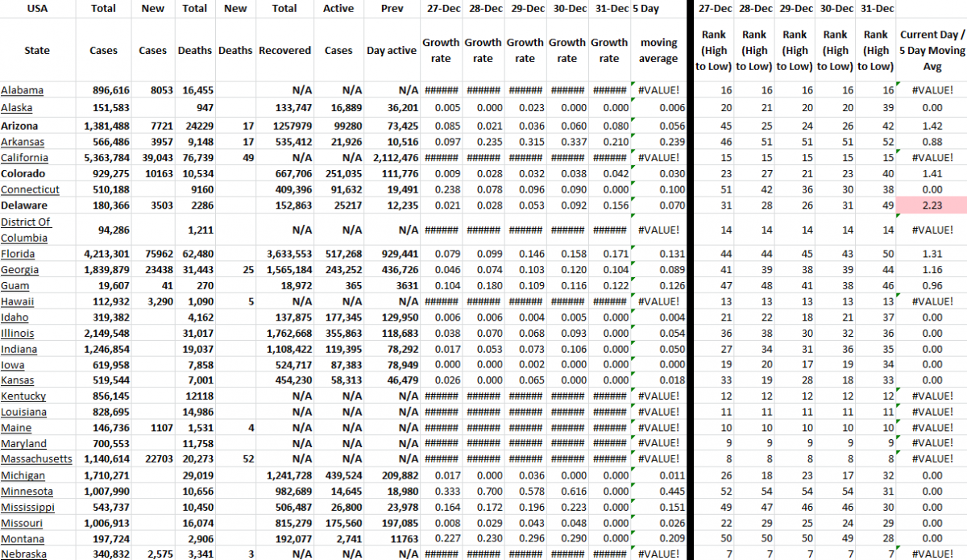
Task: Select the highlighted pink cell showing 2.23
Action: pos(933,205)
